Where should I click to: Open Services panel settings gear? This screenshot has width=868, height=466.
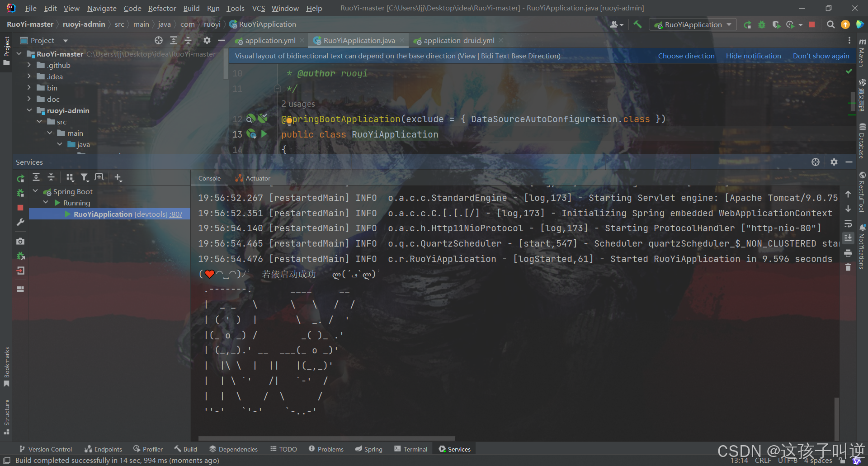pos(834,162)
